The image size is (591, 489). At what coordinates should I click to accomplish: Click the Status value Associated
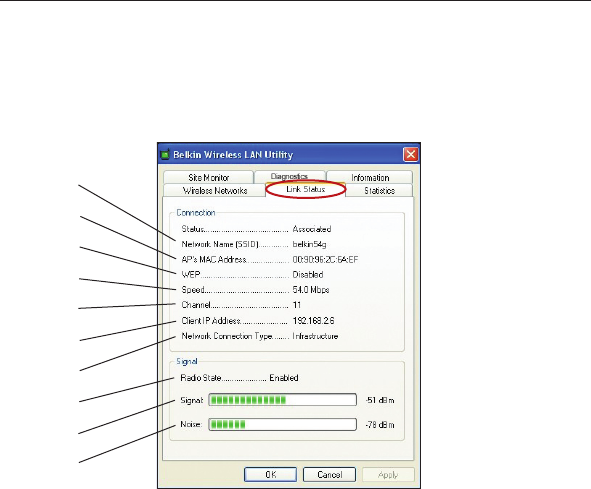(312, 229)
